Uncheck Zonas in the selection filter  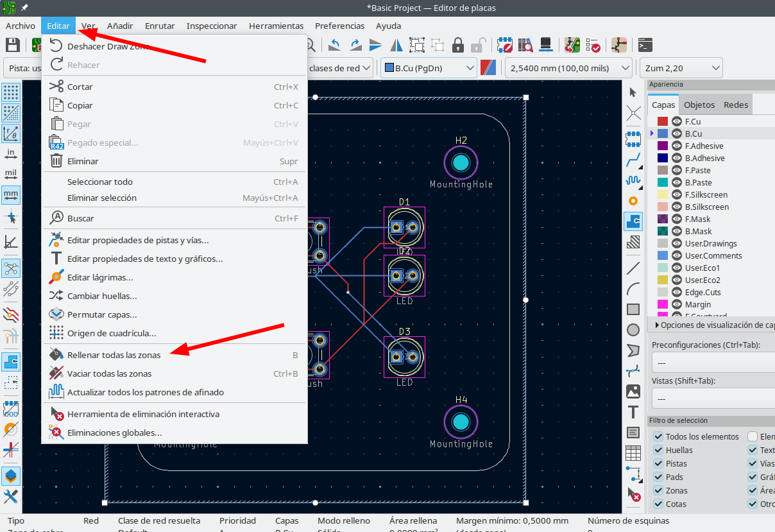(x=658, y=490)
